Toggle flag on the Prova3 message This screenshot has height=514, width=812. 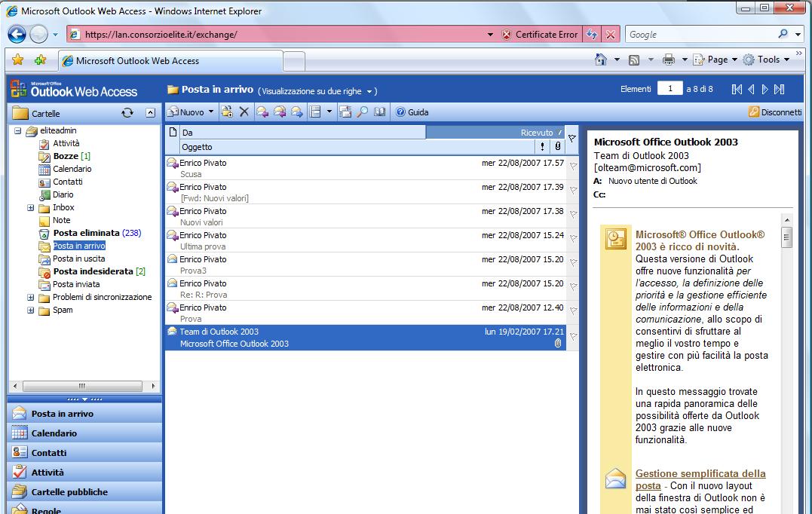tap(573, 263)
